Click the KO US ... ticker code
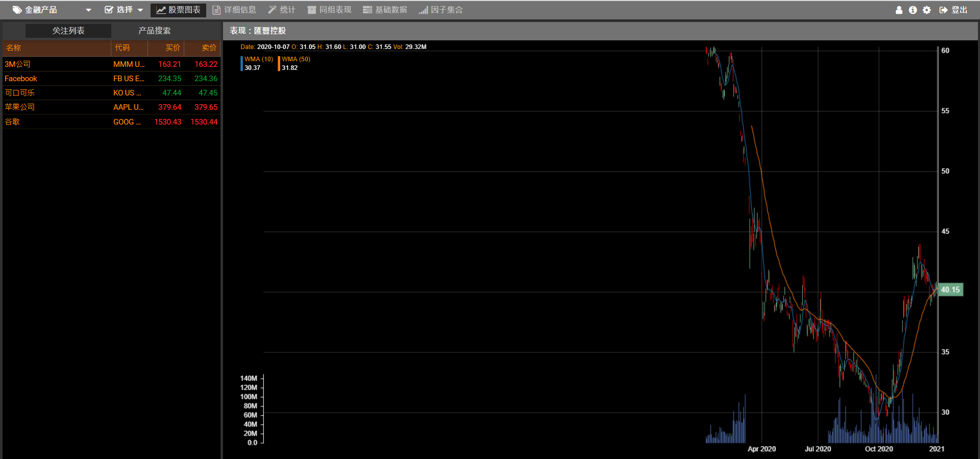This screenshot has width=980, height=459. [127, 93]
